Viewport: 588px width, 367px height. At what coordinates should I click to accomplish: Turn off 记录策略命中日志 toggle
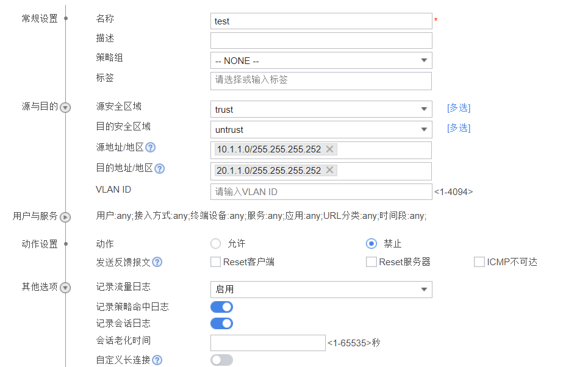pos(221,307)
